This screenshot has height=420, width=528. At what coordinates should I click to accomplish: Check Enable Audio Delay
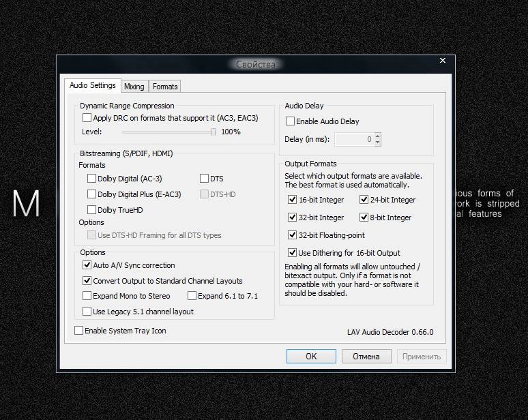click(290, 121)
